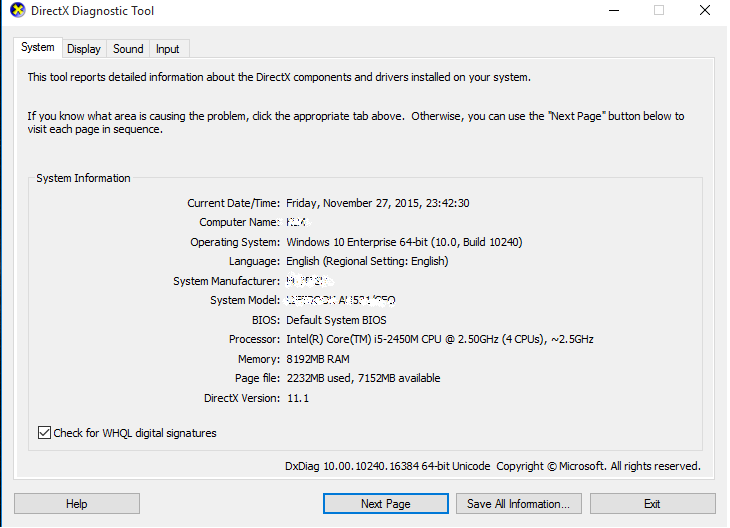Click the Current Date/Time value

(377, 203)
